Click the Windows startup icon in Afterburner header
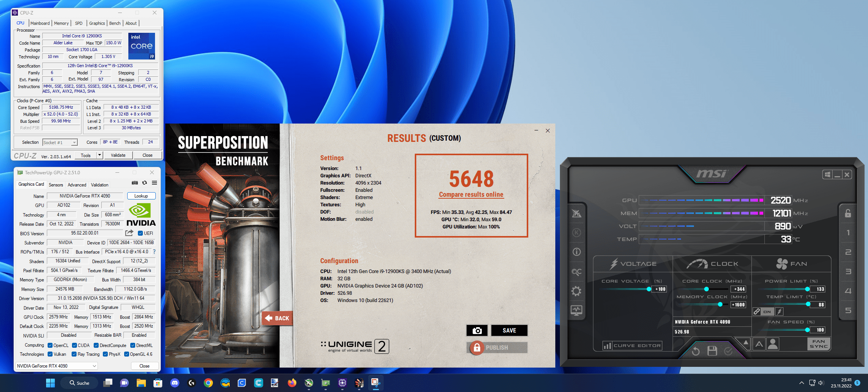Screen dimensions: 868x392 [x=827, y=175]
